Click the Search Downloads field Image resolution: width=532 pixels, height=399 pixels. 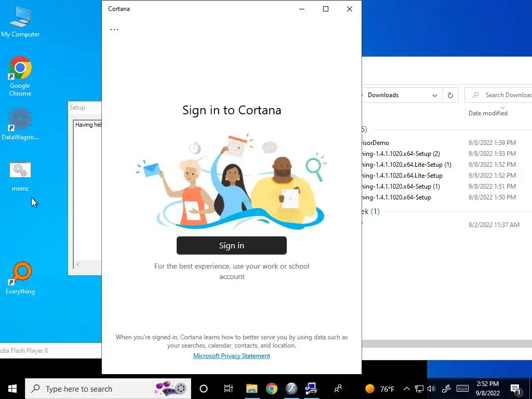coord(498,96)
